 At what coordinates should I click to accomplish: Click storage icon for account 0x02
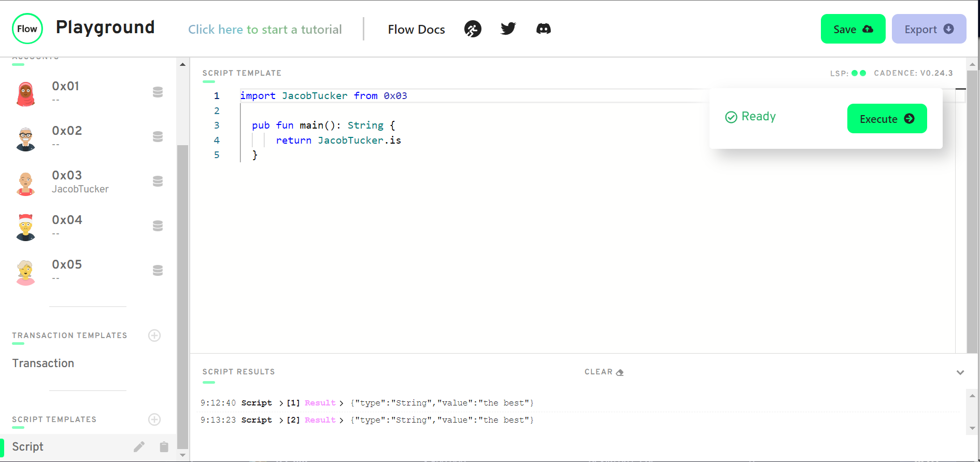pos(158,136)
